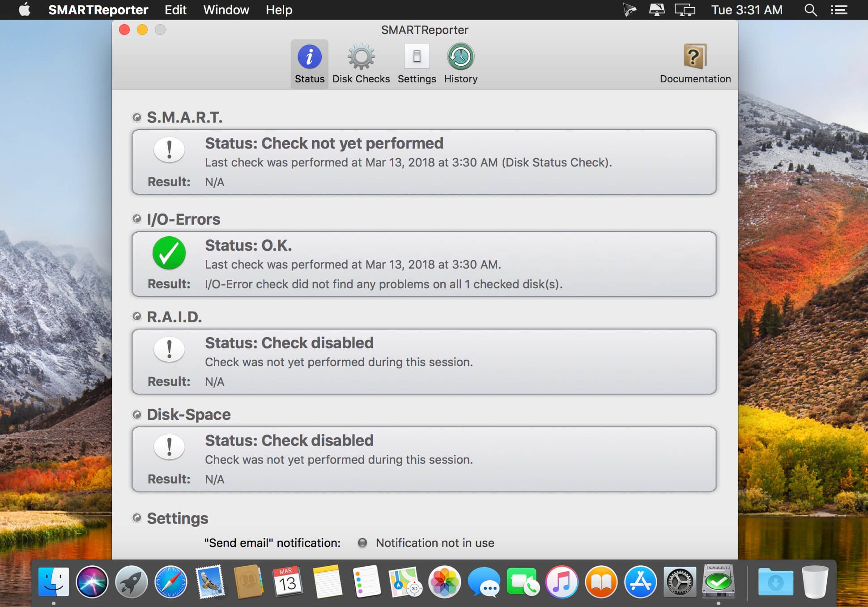Click the '"Send email" notification:' label
The image size is (868, 607).
(272, 543)
